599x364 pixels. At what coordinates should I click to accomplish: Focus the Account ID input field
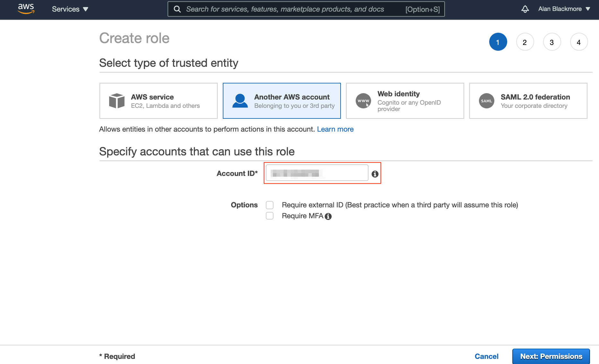click(317, 173)
